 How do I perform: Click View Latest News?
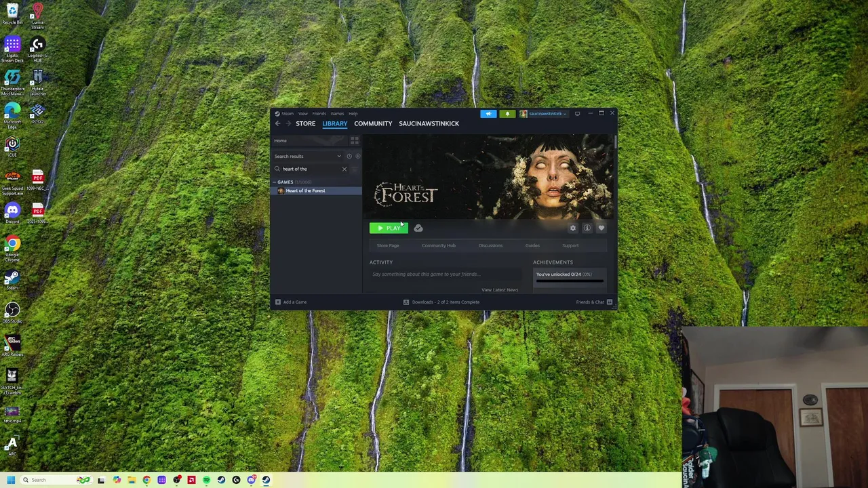pos(500,289)
